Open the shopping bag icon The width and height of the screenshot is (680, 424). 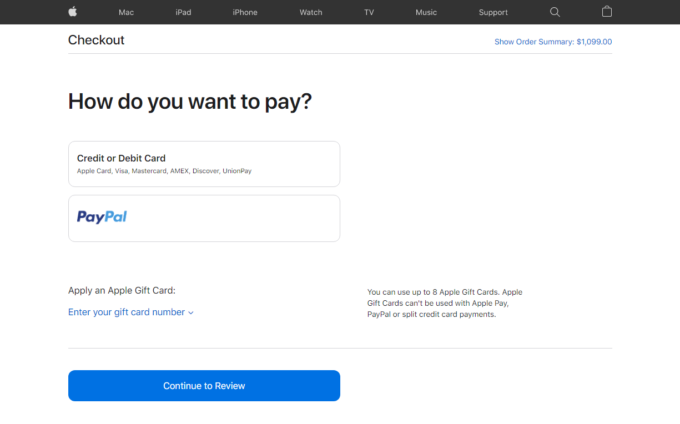(x=607, y=12)
